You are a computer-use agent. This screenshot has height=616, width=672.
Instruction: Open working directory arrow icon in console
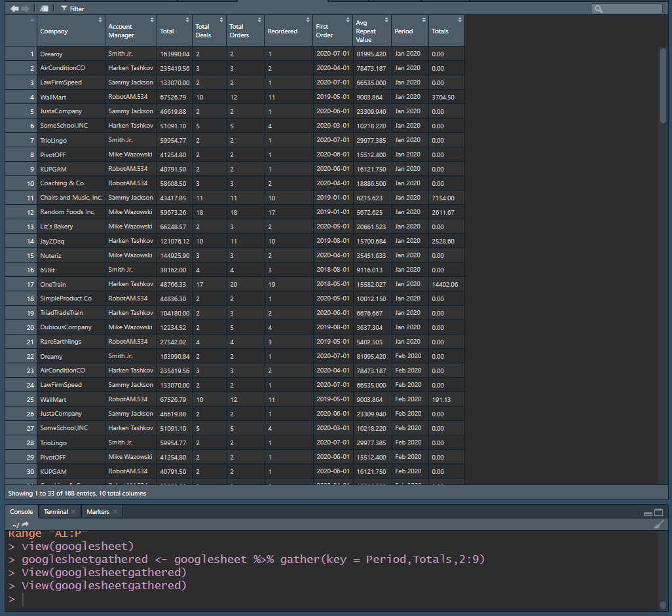tap(25, 524)
